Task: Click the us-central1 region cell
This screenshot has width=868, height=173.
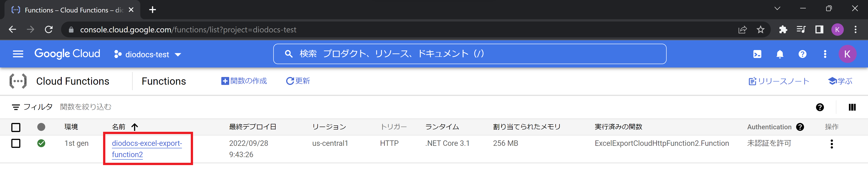Action: [x=330, y=143]
